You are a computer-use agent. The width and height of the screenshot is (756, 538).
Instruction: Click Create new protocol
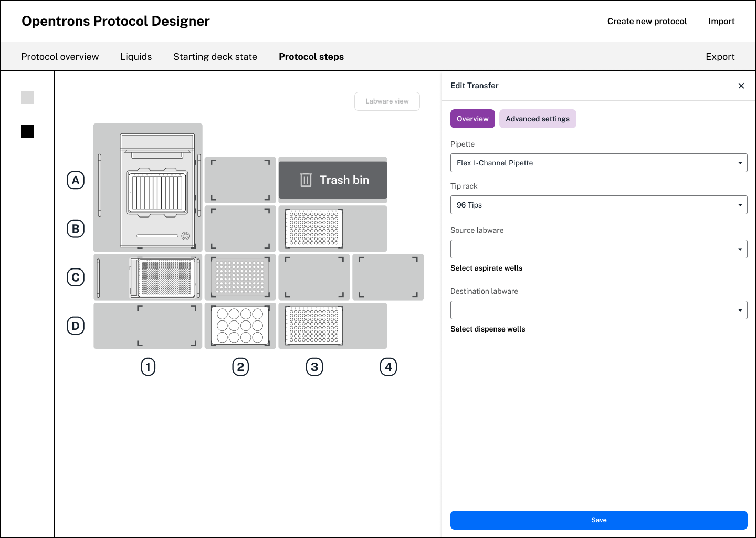coord(647,22)
